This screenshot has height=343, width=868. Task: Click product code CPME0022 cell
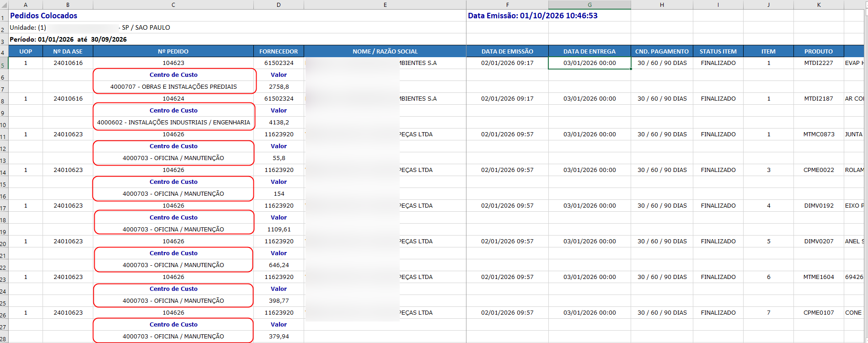pyautogui.click(x=819, y=170)
